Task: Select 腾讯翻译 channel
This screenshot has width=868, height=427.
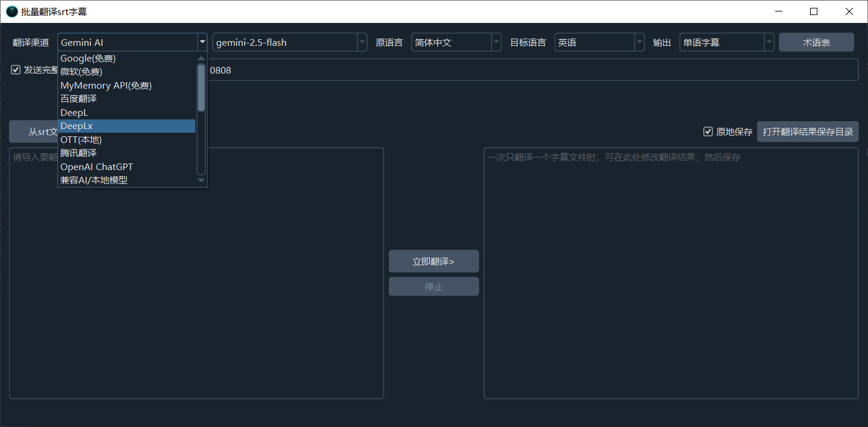Action: [78, 153]
